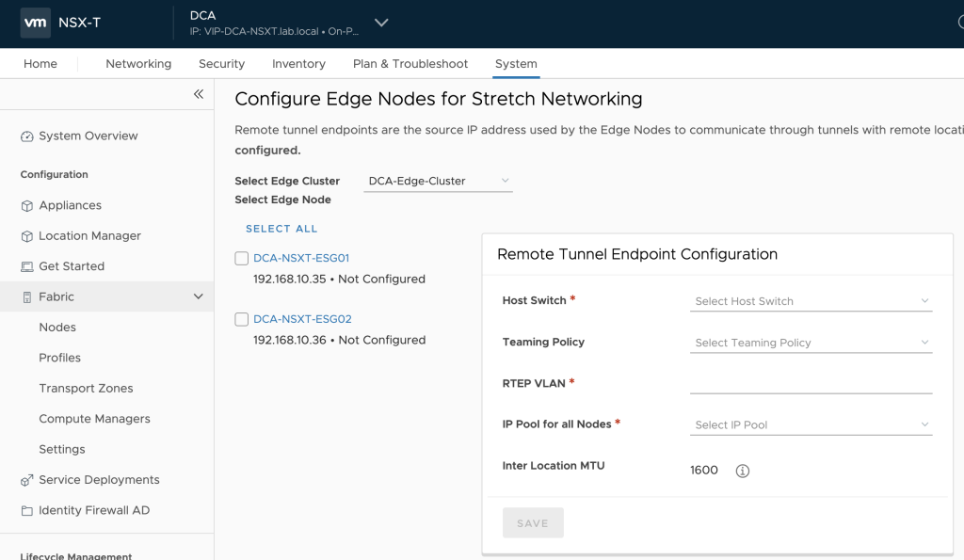Click the 1600 MTU value
Image resolution: width=964 pixels, height=560 pixels.
pos(704,471)
